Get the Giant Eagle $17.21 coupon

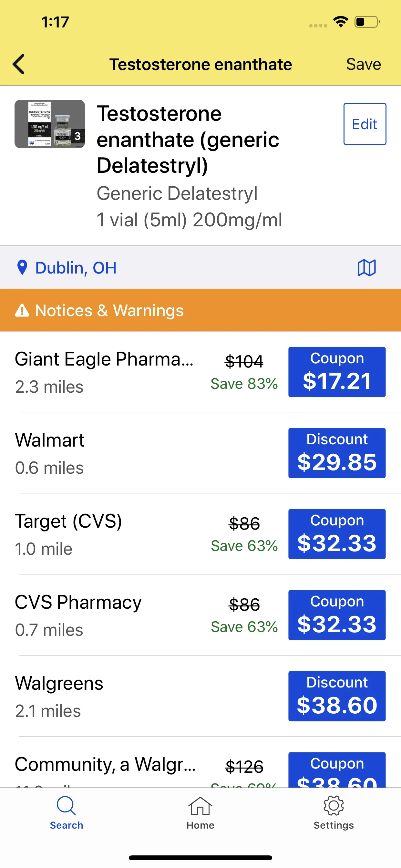pyautogui.click(x=337, y=372)
